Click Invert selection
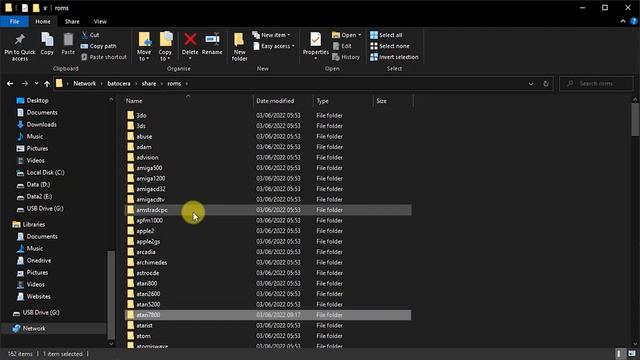The height and width of the screenshot is (360, 640). [394, 57]
